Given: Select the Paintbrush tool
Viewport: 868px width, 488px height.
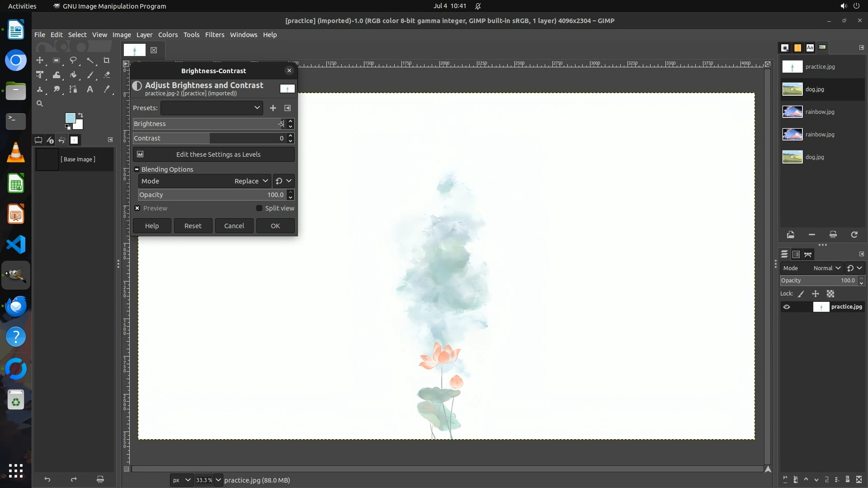Looking at the screenshot, I should pyautogui.click(x=90, y=75).
